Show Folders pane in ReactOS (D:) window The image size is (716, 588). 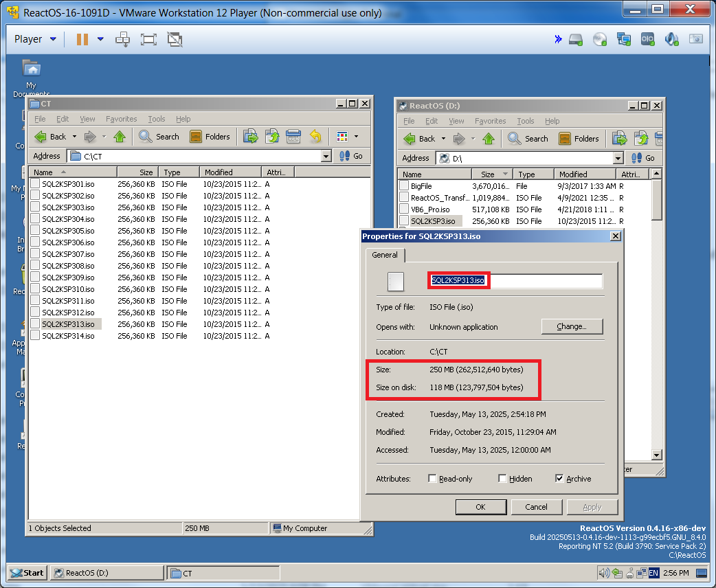(x=579, y=139)
